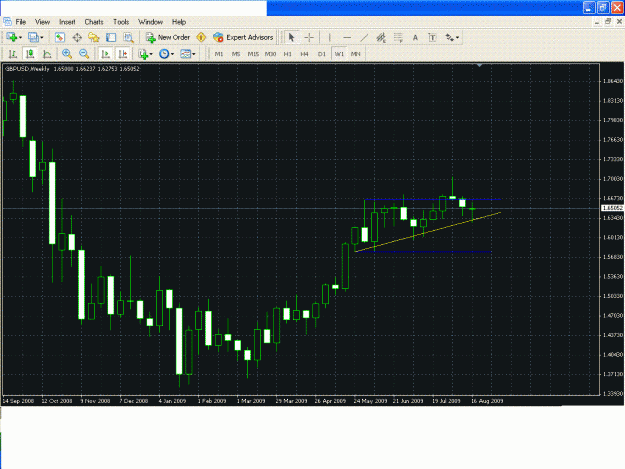Open the Periods clock icon
This screenshot has width=625, height=469.
[x=164, y=54]
